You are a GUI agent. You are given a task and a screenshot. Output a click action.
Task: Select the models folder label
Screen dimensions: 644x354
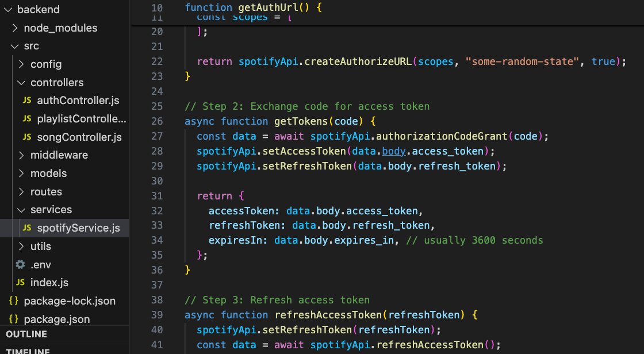[x=48, y=174]
